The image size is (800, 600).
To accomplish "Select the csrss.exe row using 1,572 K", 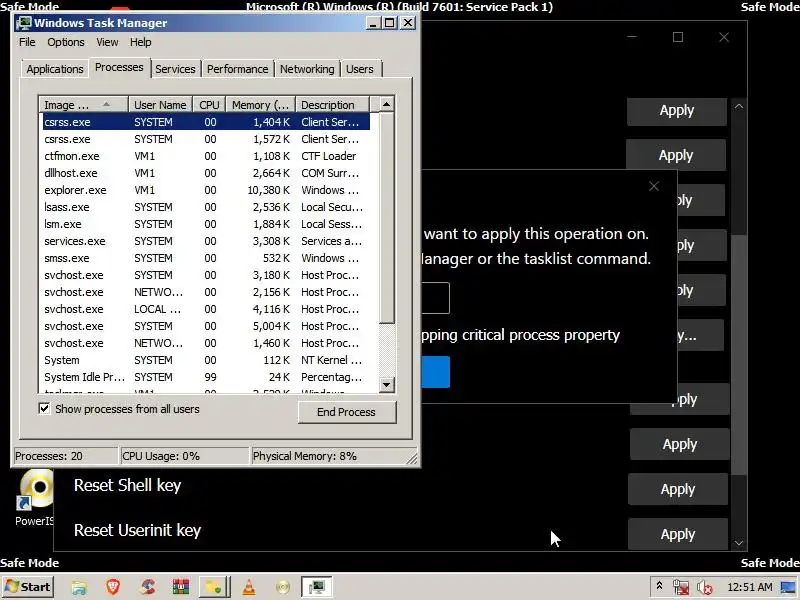I will coord(206,139).
